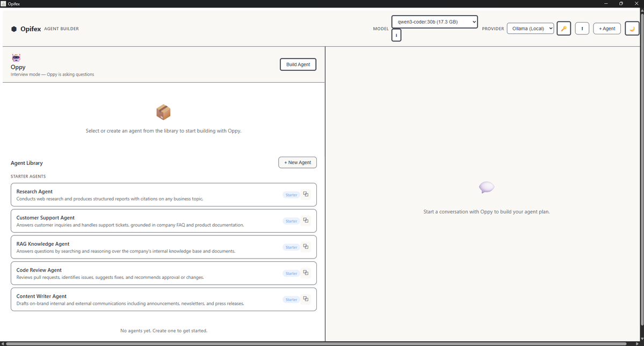Screen dimensions: 644x346
Task: Click the Agent Library heading
Action: [27, 163]
